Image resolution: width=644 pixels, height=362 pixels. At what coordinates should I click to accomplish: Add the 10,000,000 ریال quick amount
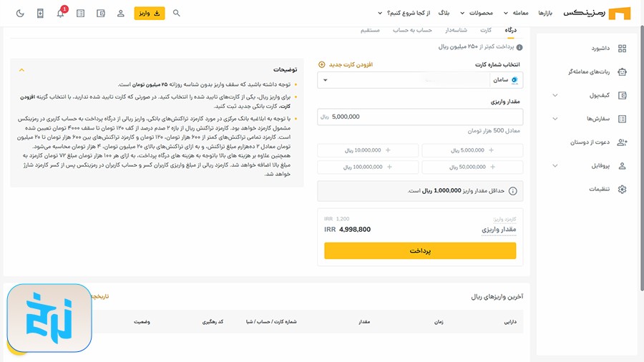368,150
